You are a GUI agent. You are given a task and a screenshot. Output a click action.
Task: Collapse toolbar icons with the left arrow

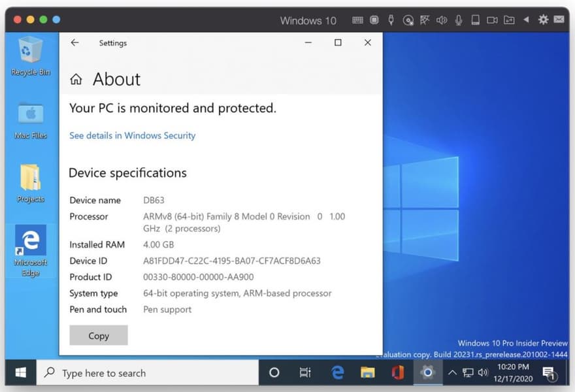pyautogui.click(x=526, y=20)
